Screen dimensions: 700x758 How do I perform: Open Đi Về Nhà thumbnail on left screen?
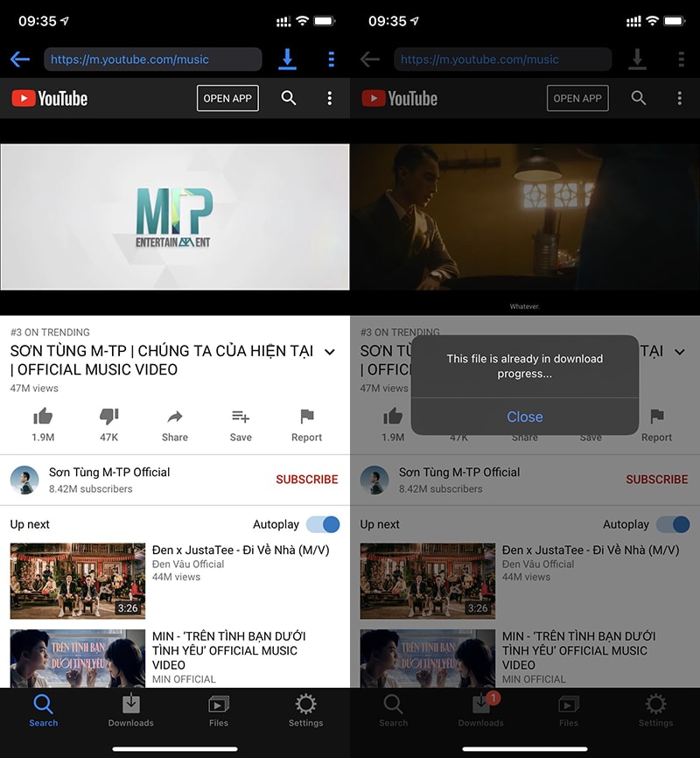click(78, 580)
